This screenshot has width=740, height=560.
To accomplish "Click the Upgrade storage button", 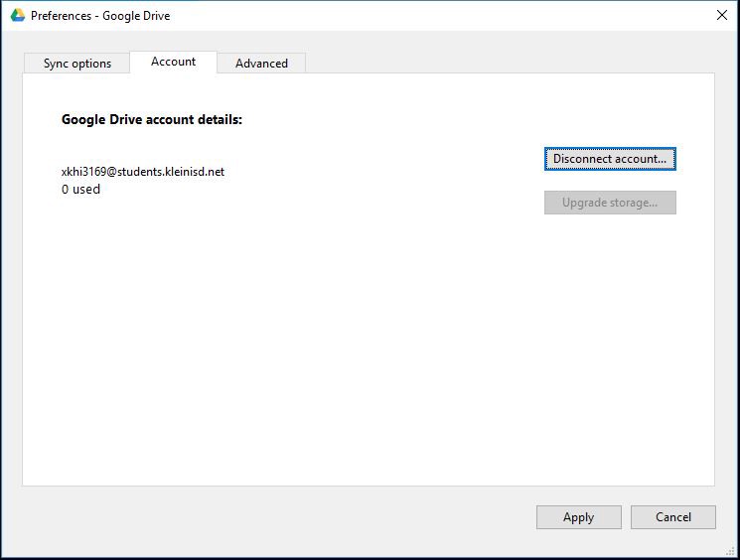I will coord(610,203).
